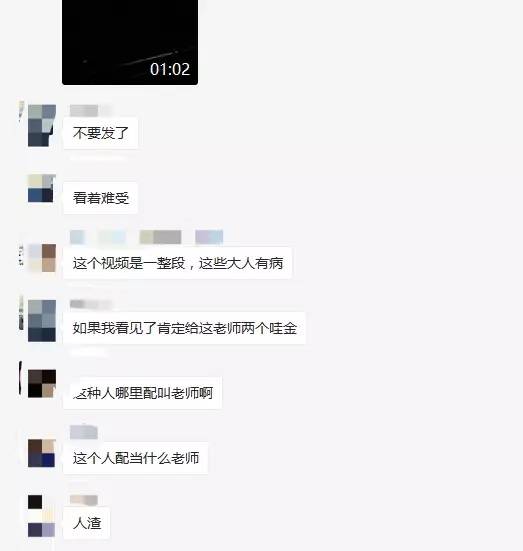This screenshot has height=551, width=523.
Task: Click blurred sender name above '不要发了'
Action: pyautogui.click(x=91, y=110)
